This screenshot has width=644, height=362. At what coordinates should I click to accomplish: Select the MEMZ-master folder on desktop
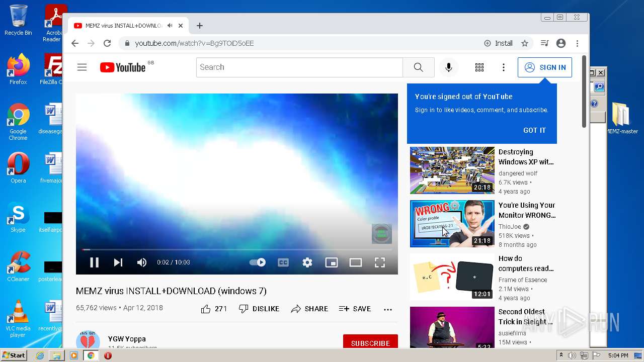tap(622, 118)
